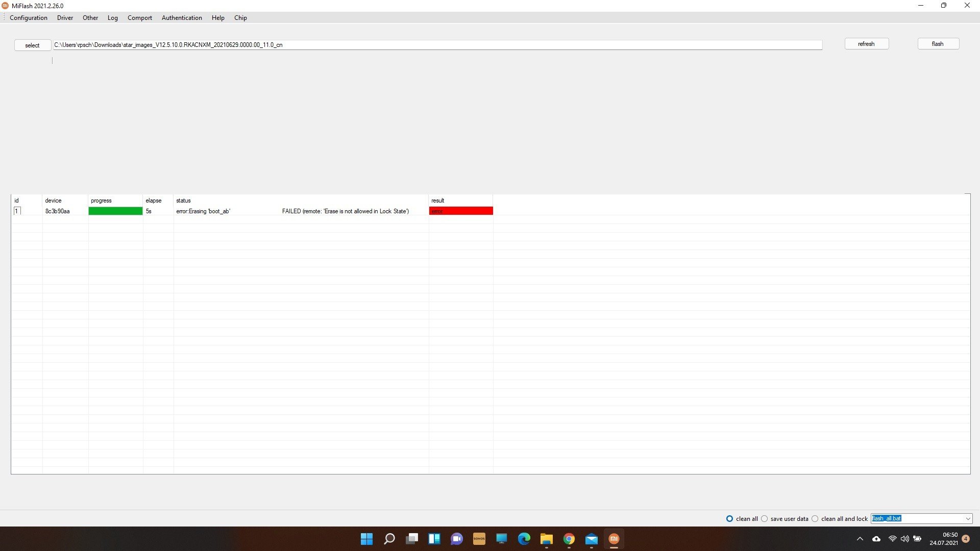Click the green progress bar for device 8c3b90aa

(115, 211)
